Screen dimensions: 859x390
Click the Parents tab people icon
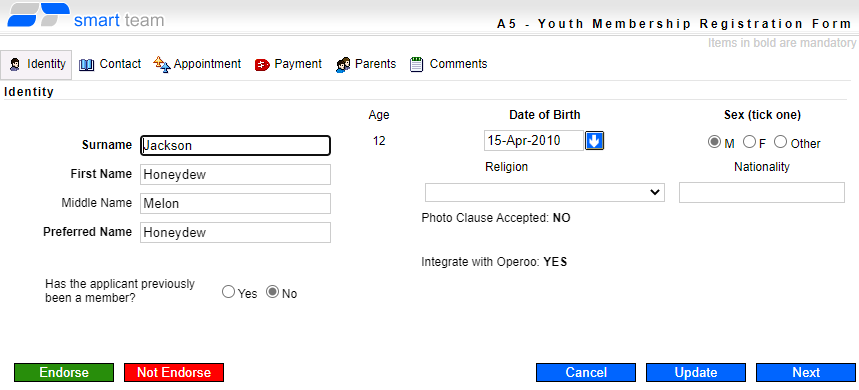point(343,65)
